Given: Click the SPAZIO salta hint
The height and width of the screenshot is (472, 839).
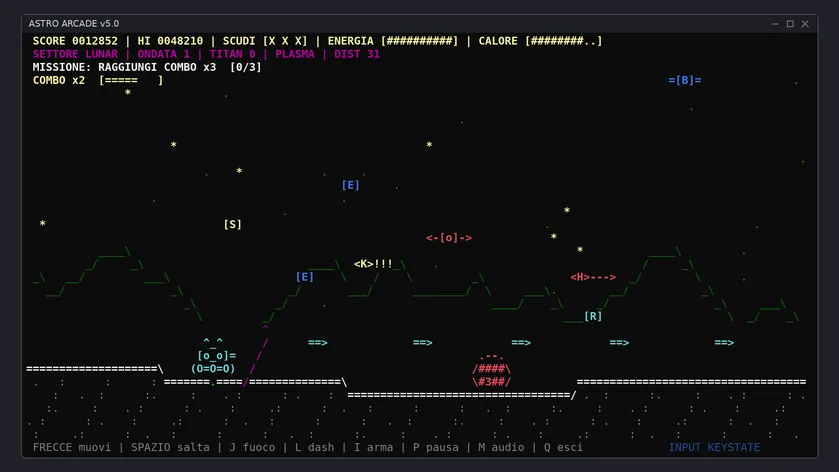Looking at the screenshot, I should (x=170, y=447).
